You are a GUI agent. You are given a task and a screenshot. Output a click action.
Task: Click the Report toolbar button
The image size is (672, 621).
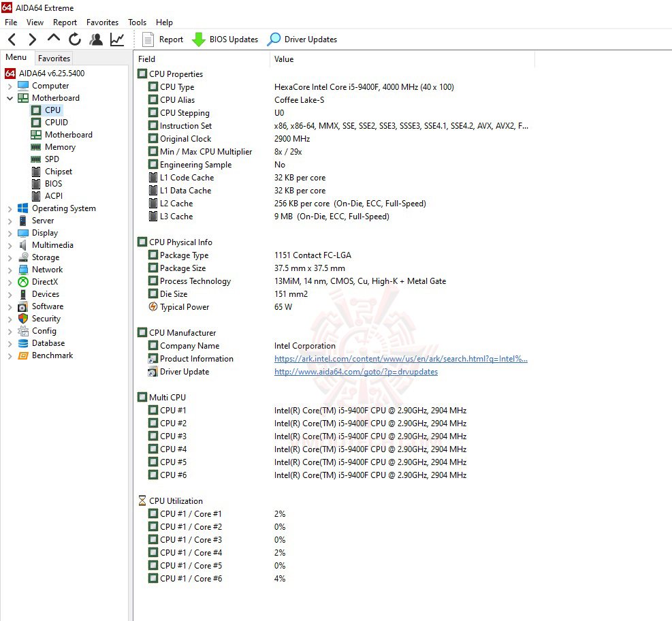(x=163, y=39)
